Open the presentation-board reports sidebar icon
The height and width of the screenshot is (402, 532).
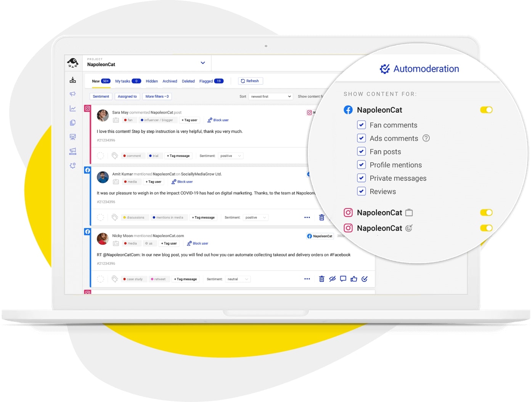pyautogui.click(x=73, y=137)
